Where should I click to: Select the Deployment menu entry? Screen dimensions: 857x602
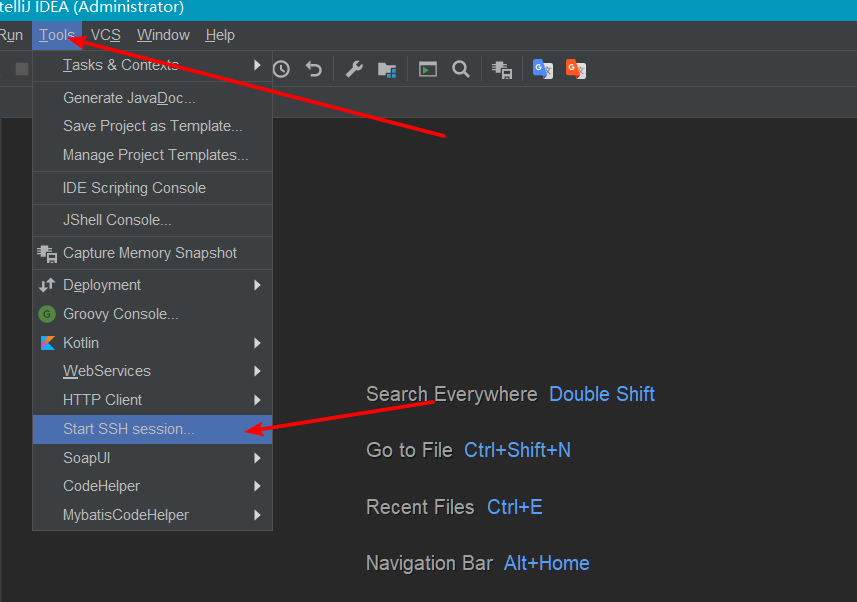[152, 285]
